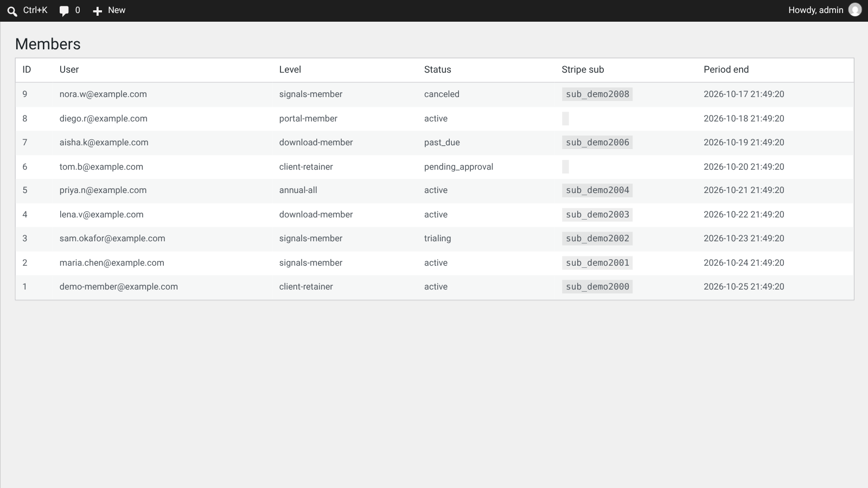Click Stripe sub code sub_demo2000
Viewport: 868px width, 488px height.
(597, 287)
